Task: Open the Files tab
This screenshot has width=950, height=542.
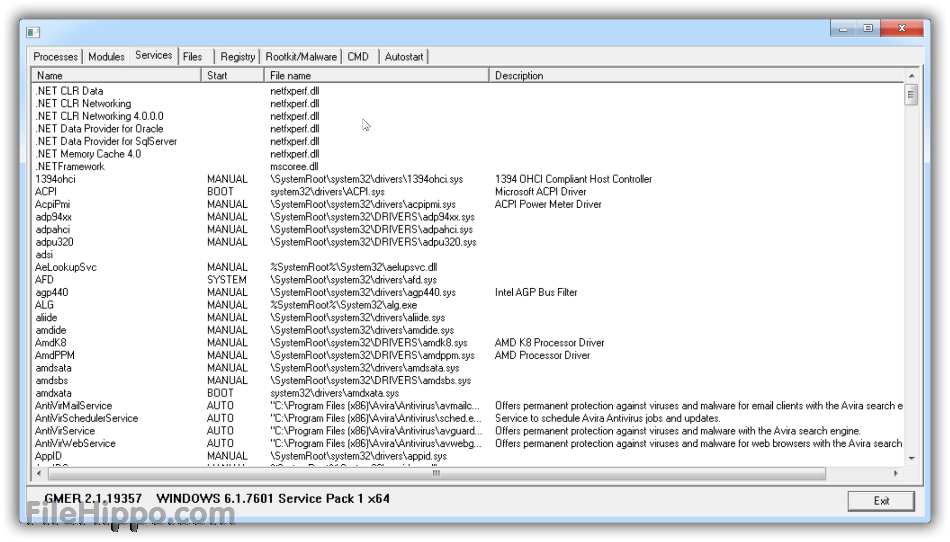Action: click(x=193, y=56)
